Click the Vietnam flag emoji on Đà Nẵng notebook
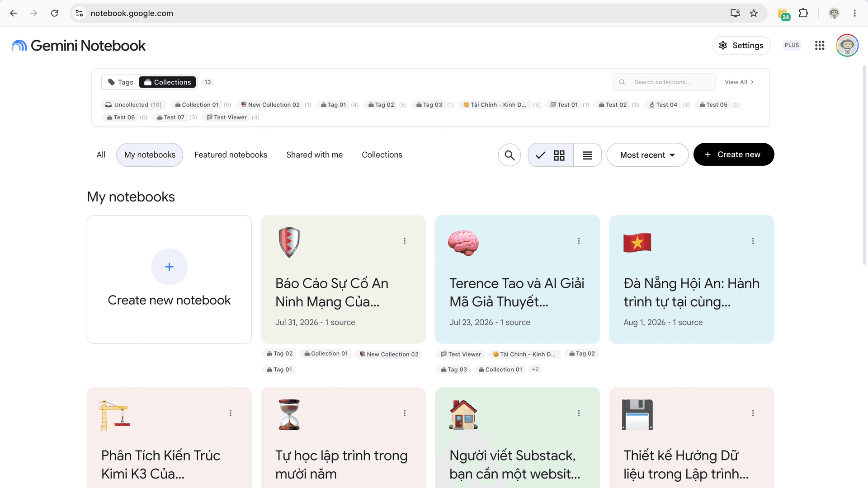868x488 pixels. (637, 243)
